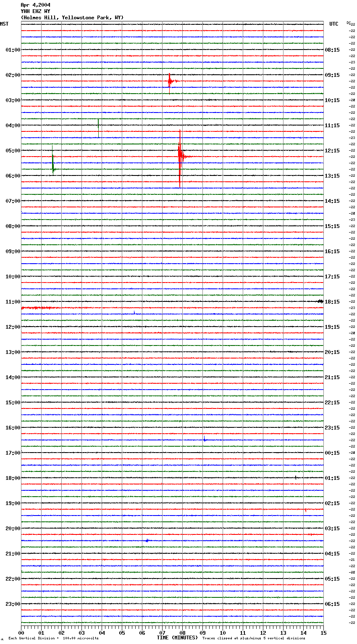Click the 00 minute tick label on x-axis

click(21, 633)
